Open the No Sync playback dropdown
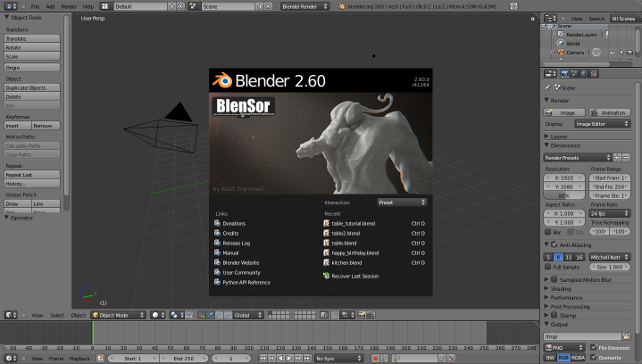This screenshot has width=642, height=364. point(338,359)
